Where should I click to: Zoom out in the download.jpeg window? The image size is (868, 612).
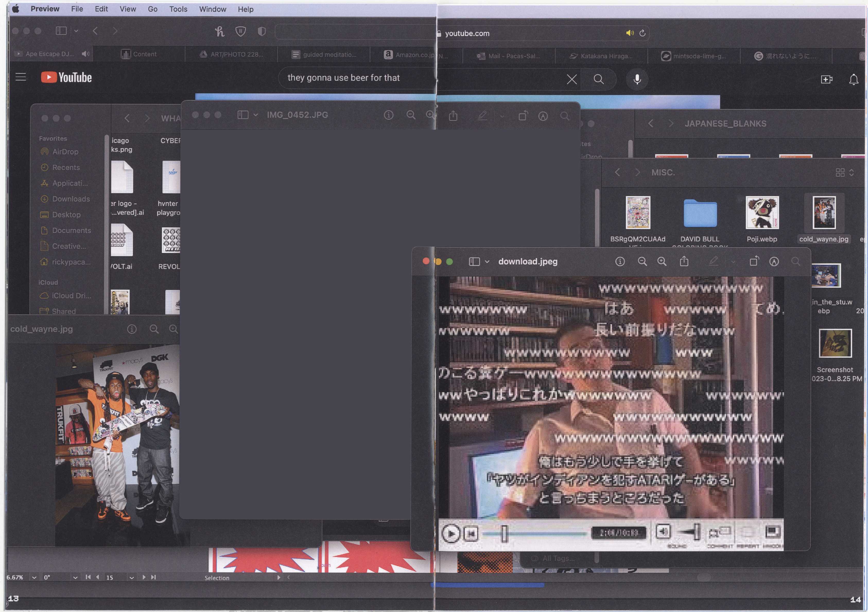pyautogui.click(x=642, y=261)
